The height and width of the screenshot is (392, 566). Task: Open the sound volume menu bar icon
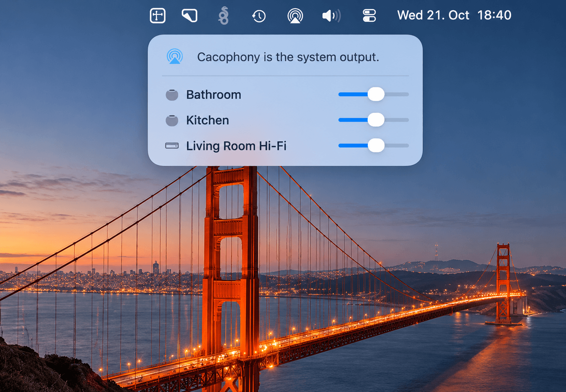tap(332, 16)
